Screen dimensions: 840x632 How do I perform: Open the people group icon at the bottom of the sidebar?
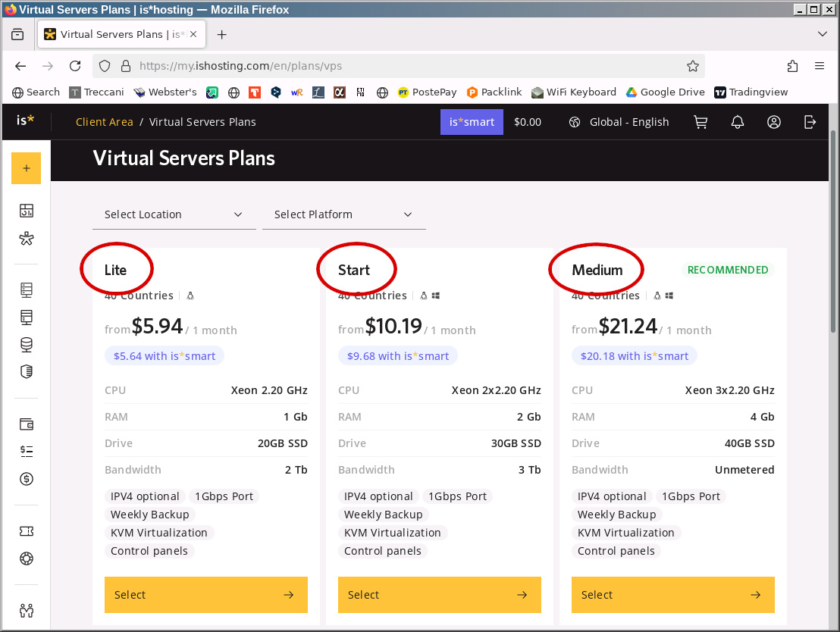point(27,611)
